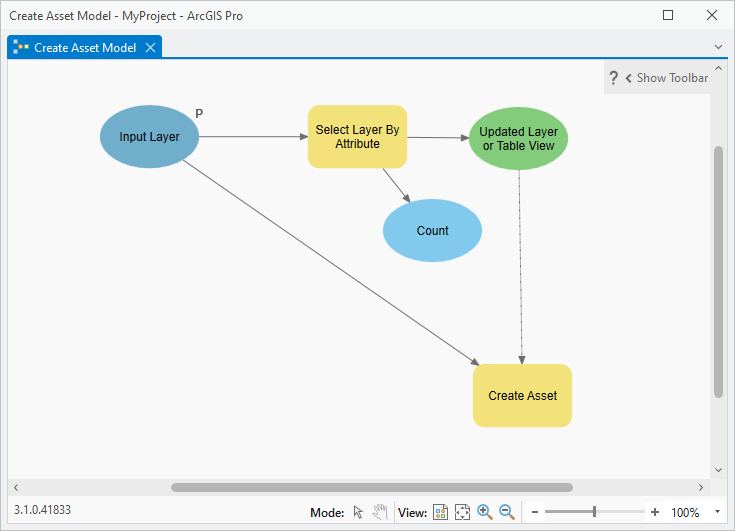
Task: Click the zoom slider handle
Action: click(x=594, y=512)
